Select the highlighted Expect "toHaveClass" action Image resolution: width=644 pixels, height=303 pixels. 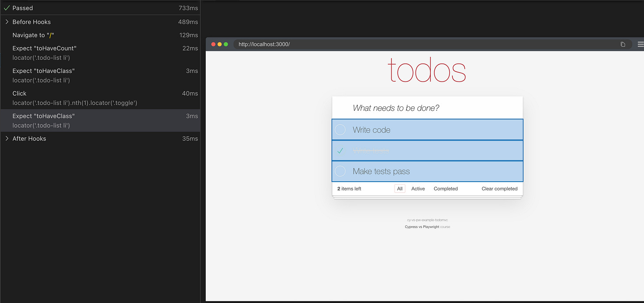click(x=100, y=120)
